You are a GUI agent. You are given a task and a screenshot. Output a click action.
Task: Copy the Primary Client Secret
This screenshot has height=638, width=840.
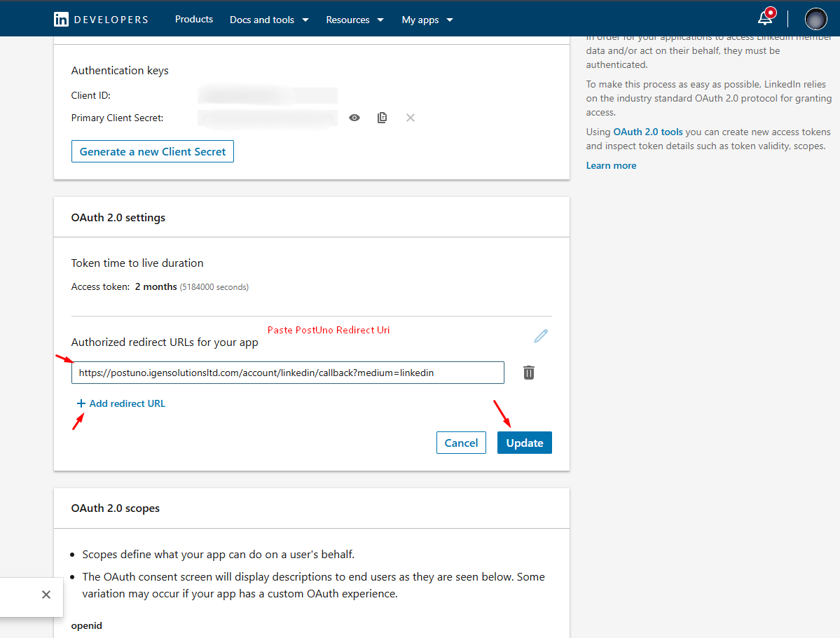pos(382,118)
